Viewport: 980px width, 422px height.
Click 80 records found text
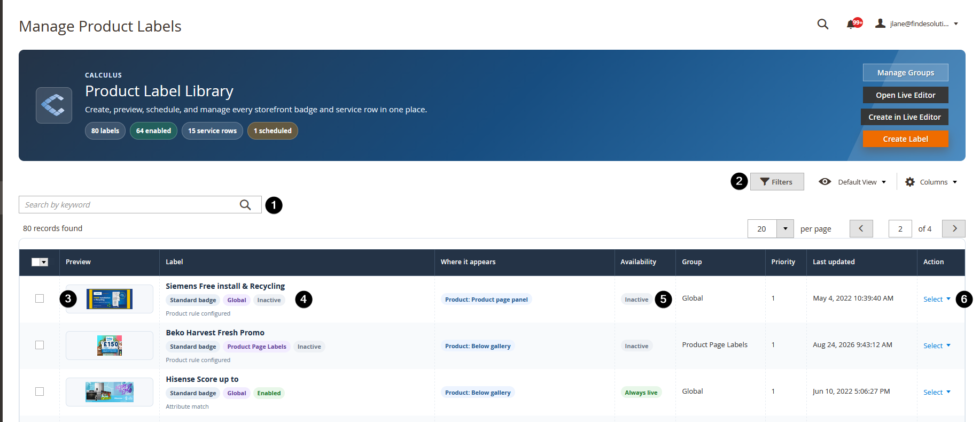click(x=52, y=228)
